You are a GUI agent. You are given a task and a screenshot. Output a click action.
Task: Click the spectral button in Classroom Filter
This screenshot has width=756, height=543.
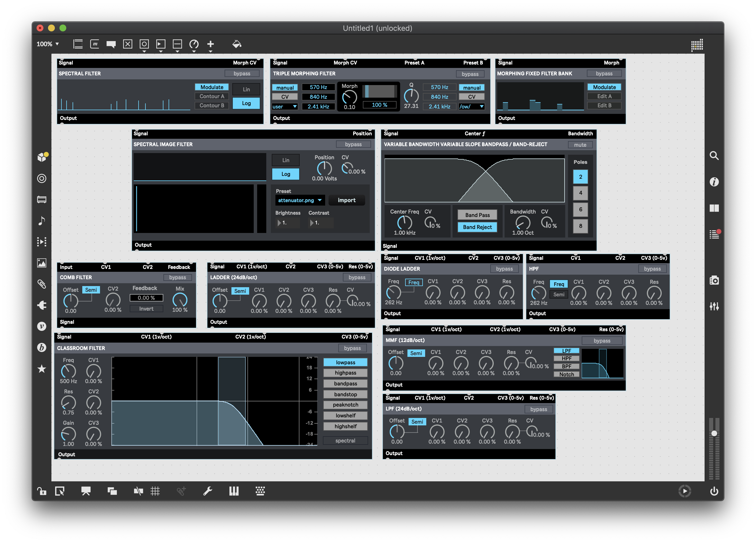point(345,441)
